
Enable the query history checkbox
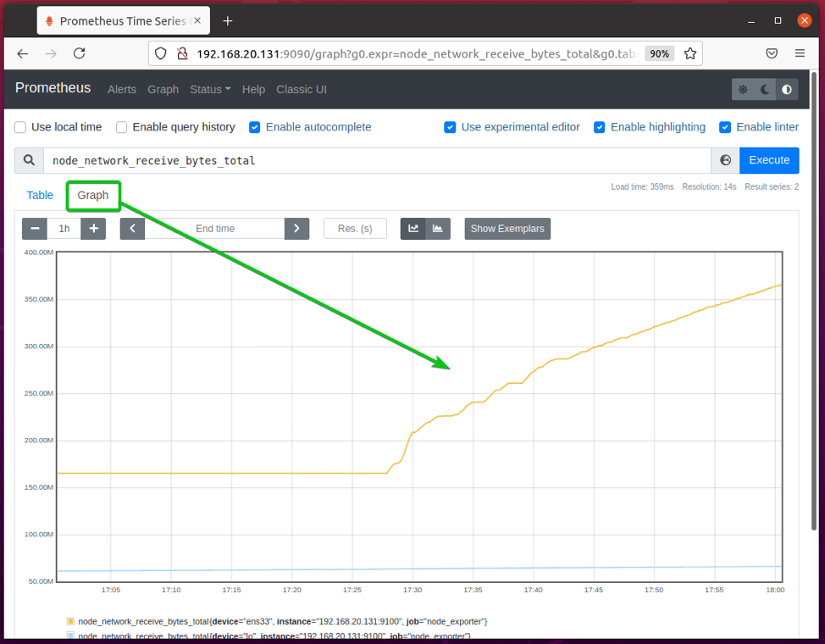click(121, 127)
